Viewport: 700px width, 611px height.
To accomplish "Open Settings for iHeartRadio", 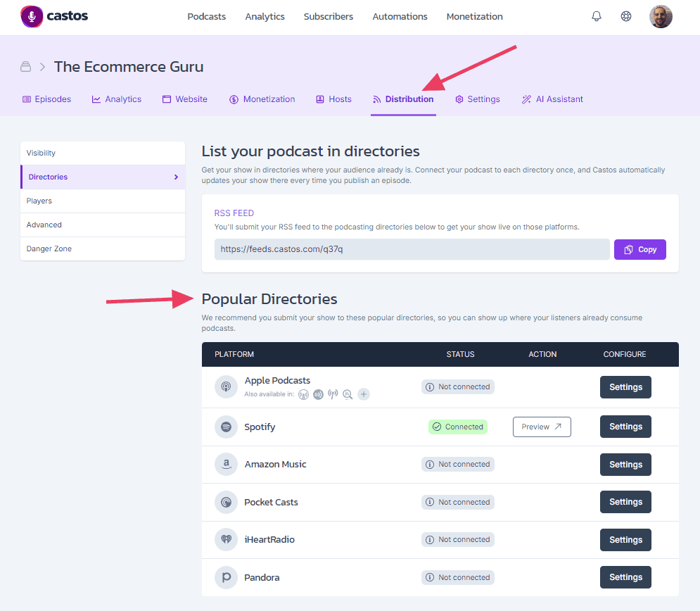I will point(625,540).
